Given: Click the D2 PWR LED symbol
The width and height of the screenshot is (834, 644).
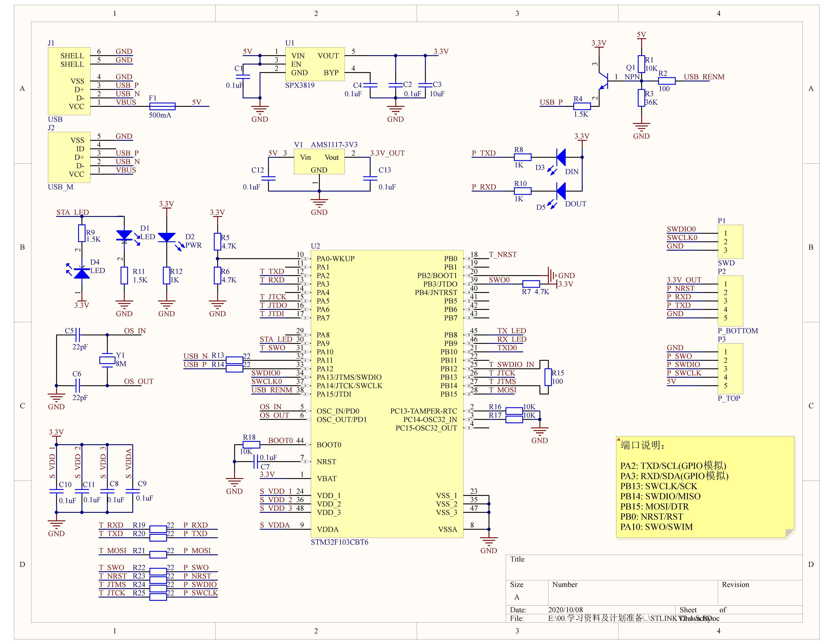Looking at the screenshot, I should [x=167, y=237].
